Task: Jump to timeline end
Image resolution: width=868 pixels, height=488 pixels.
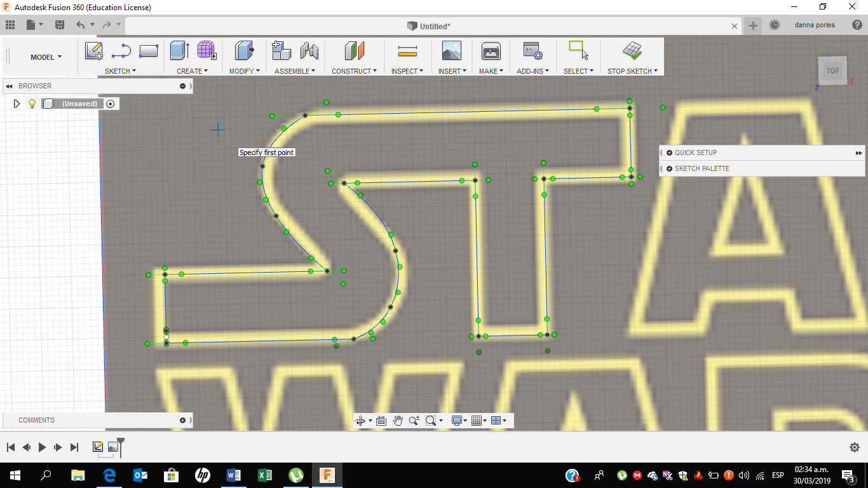Action: tap(74, 447)
